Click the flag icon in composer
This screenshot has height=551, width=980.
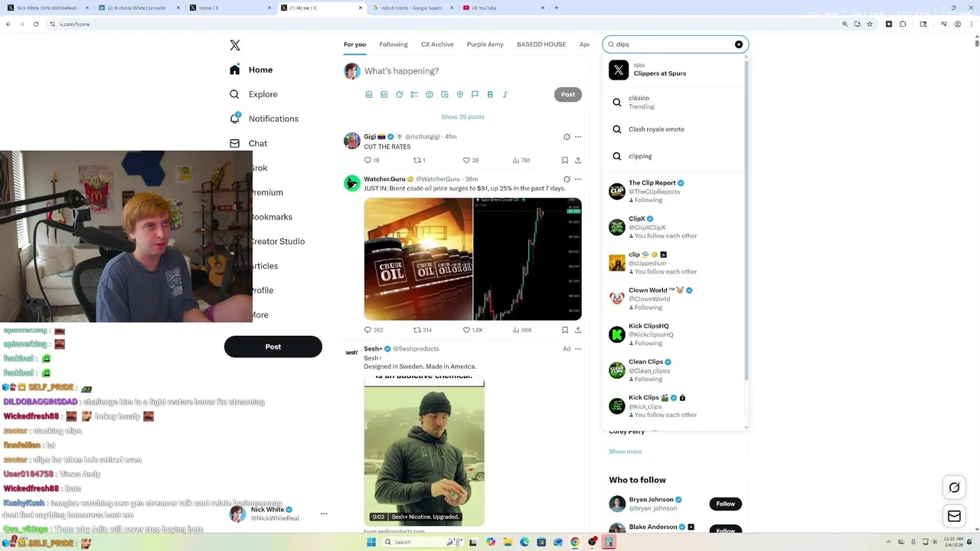[475, 95]
